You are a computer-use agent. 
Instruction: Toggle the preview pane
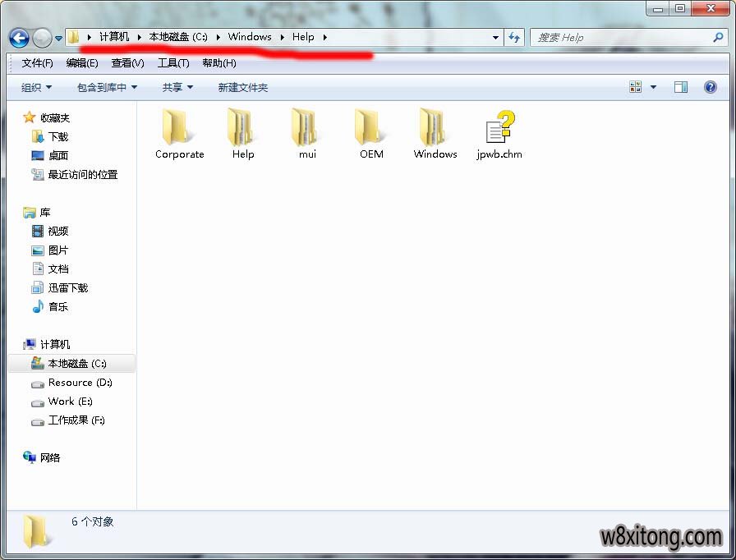point(680,86)
